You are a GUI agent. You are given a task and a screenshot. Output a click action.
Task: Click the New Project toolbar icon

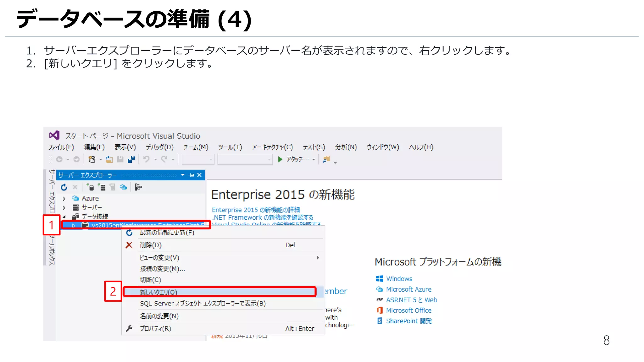click(x=92, y=160)
